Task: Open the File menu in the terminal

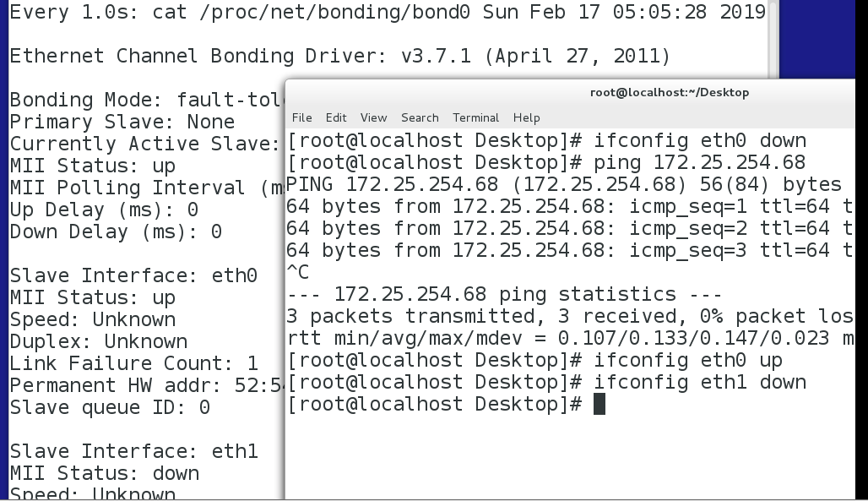Action: tap(301, 117)
